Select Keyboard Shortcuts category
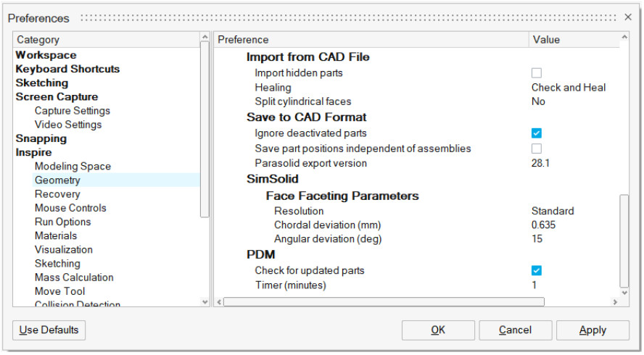The height and width of the screenshot is (355, 644). 67,69
